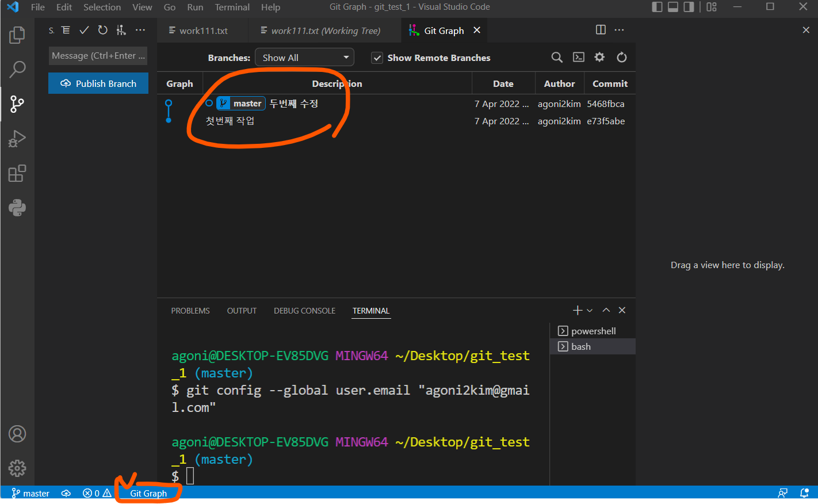Switch to the TERMINAL panel tab
The width and height of the screenshot is (818, 504).
pyautogui.click(x=371, y=311)
